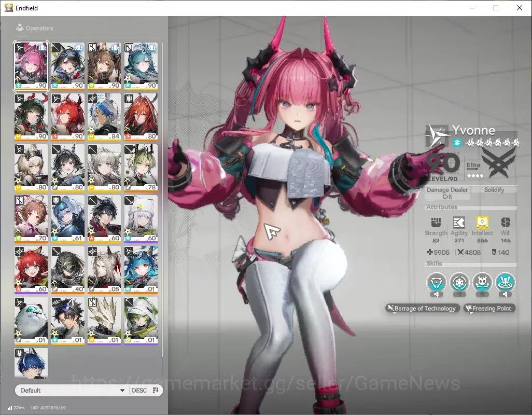Select the panda operator card
The image size is (532, 415).
click(31, 321)
